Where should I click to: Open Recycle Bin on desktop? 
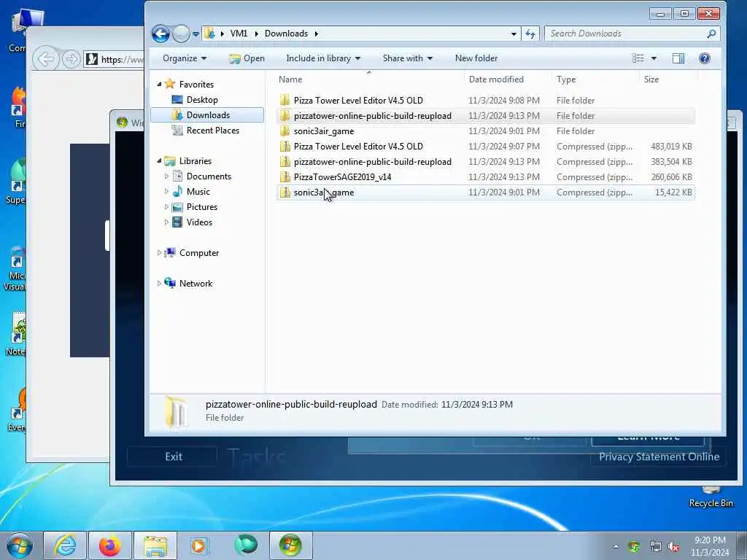point(711,496)
